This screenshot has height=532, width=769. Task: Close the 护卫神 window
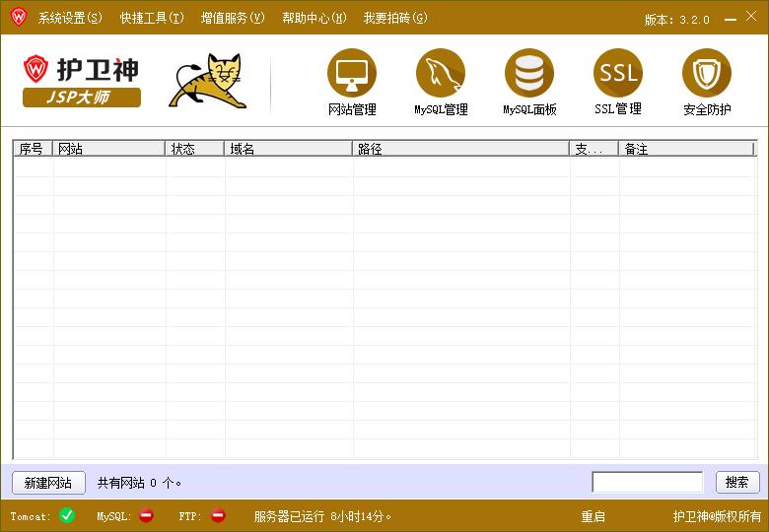click(751, 16)
